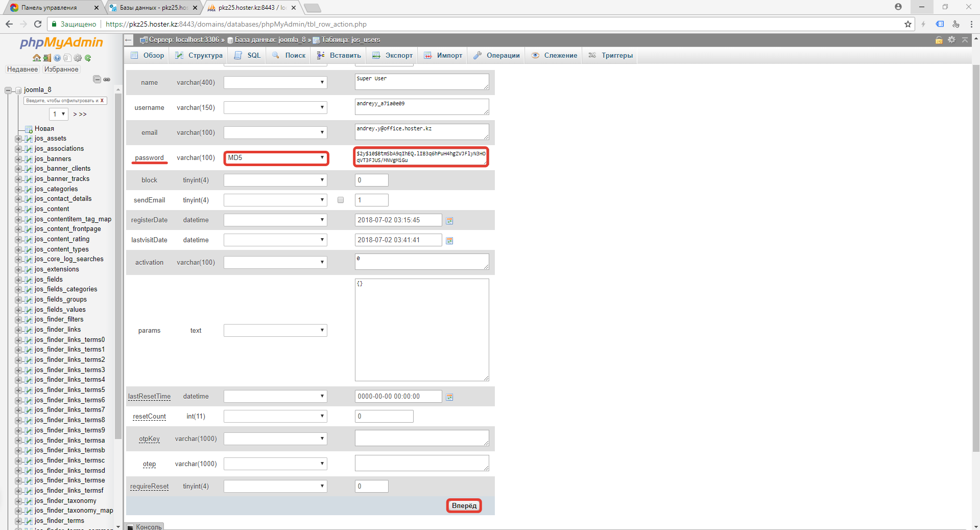Click the green reload navigation icon

pos(88,58)
